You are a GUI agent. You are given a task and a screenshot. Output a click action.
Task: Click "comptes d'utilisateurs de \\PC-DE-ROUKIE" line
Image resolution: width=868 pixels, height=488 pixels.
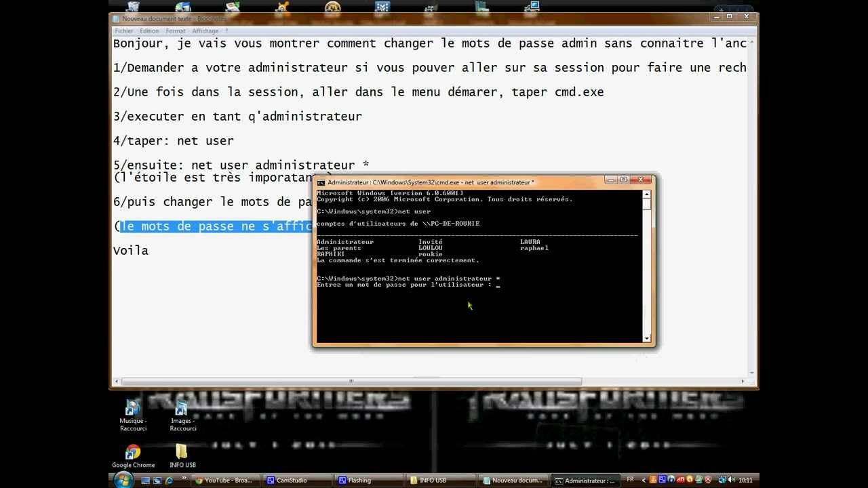click(x=398, y=224)
